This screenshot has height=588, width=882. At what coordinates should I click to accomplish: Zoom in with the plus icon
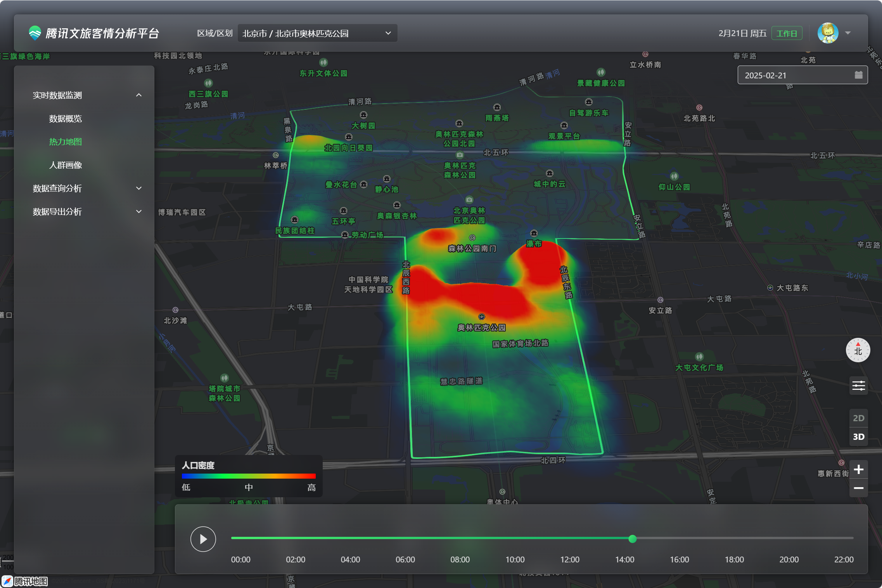point(858,469)
